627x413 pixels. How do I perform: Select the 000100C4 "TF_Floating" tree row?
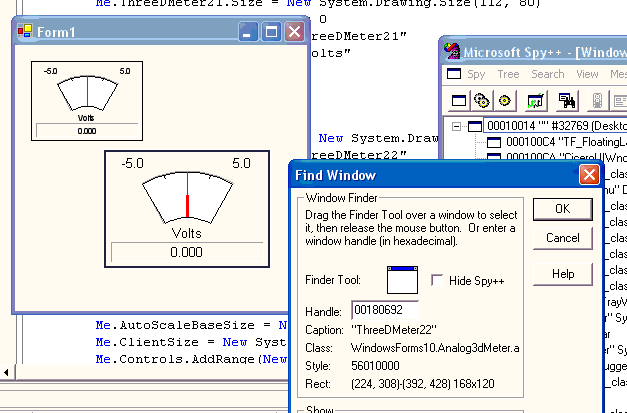(566, 142)
